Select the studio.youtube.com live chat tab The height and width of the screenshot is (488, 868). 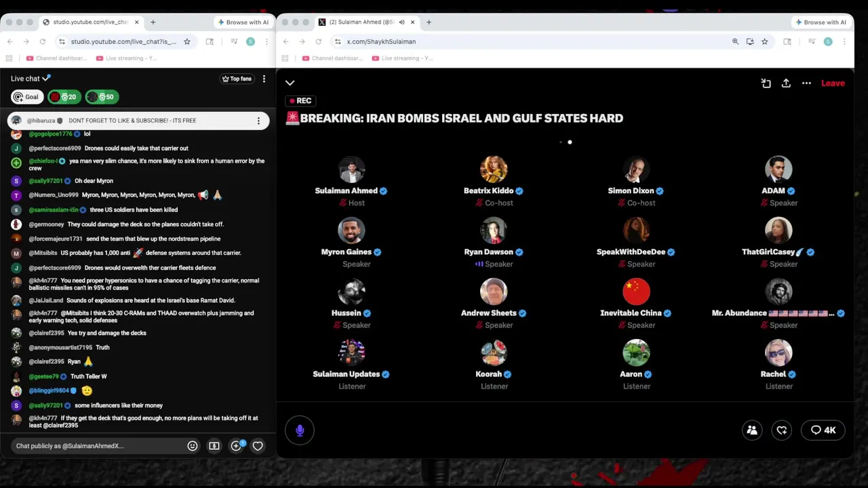pos(90,22)
